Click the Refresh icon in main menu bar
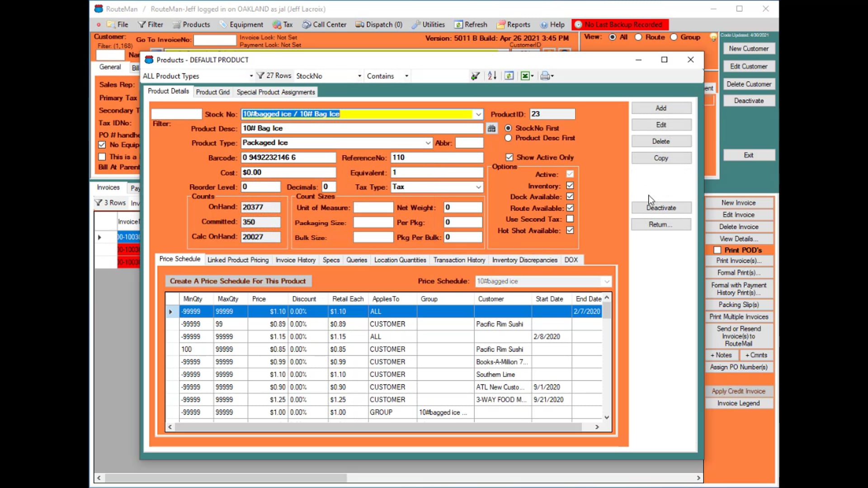Image resolution: width=868 pixels, height=488 pixels. click(x=458, y=24)
